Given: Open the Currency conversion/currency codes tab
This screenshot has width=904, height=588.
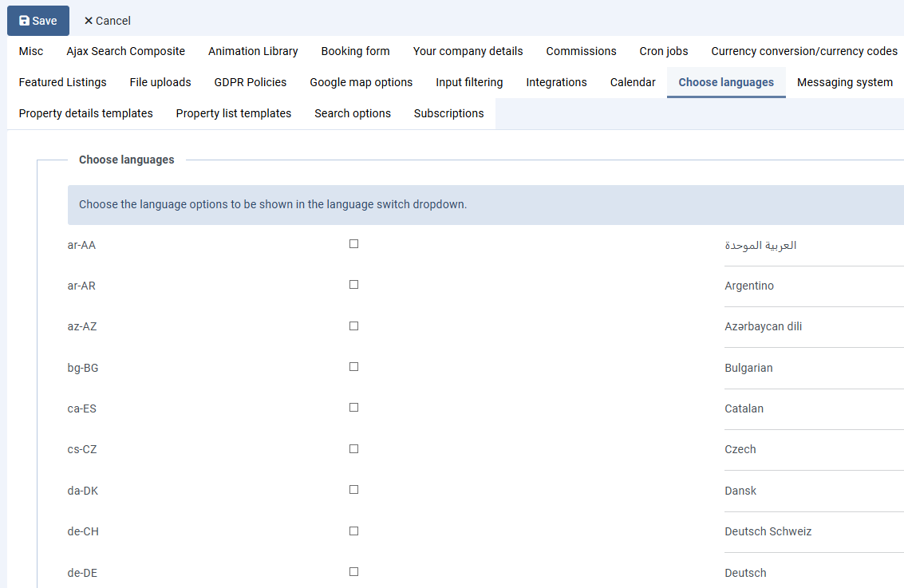Looking at the screenshot, I should pos(803,51).
